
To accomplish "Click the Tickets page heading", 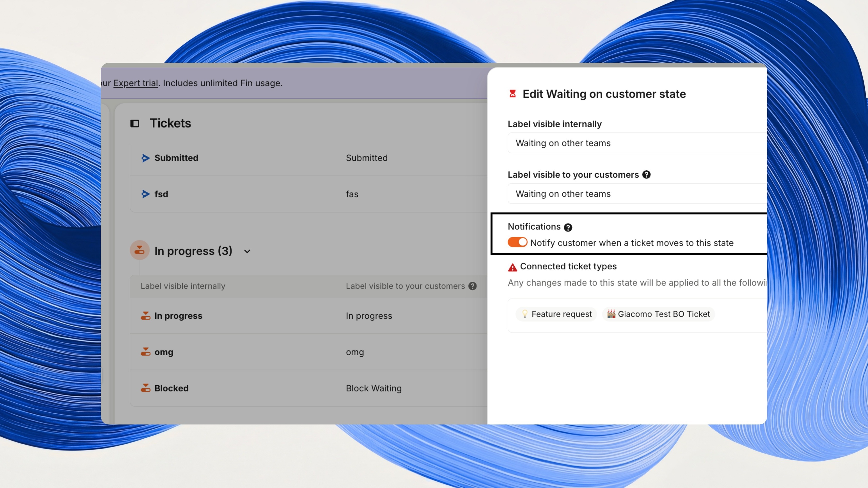I will coord(170,123).
